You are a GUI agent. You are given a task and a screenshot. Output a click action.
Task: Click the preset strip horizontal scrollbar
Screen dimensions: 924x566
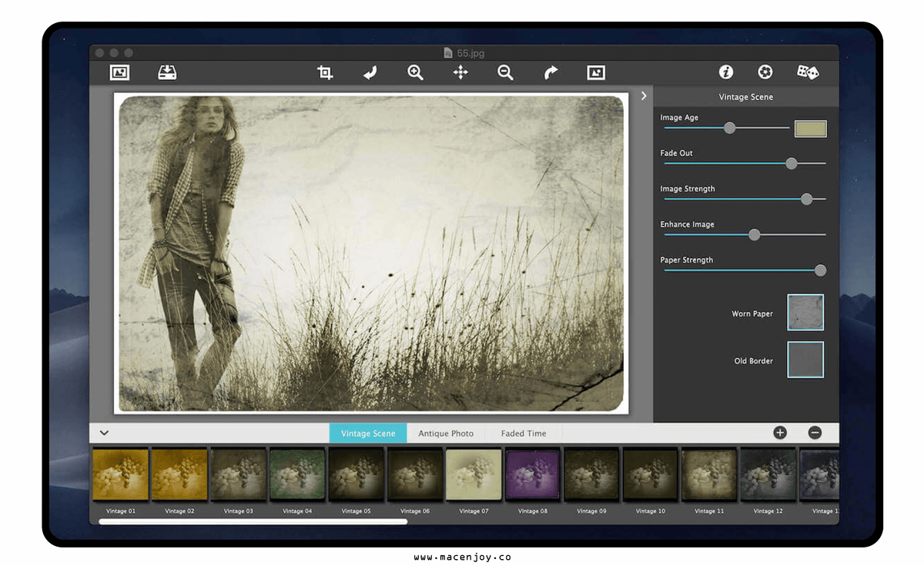tap(253, 521)
